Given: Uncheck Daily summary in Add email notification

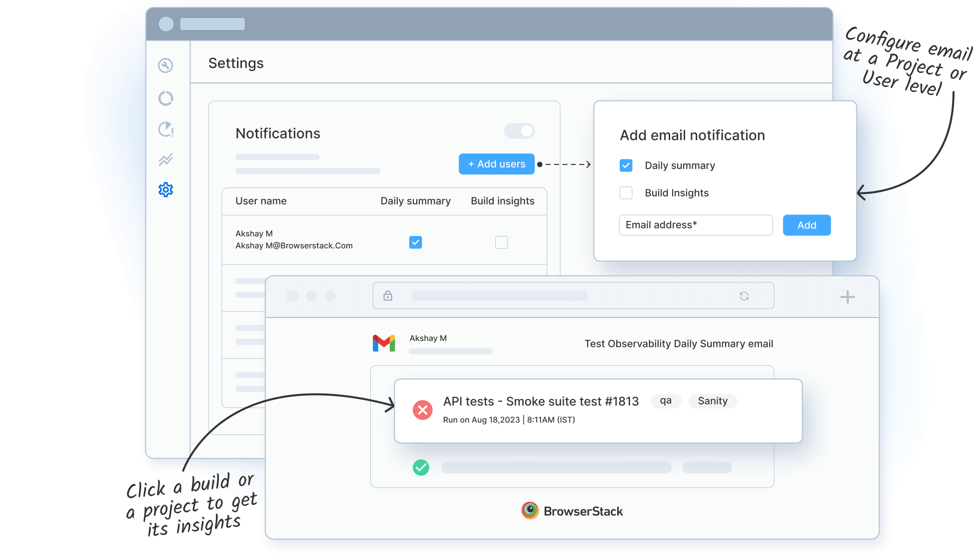Looking at the screenshot, I should point(626,165).
